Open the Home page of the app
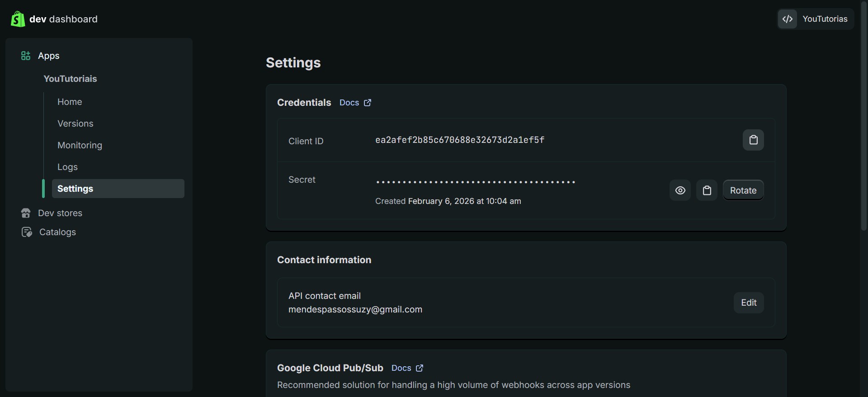868x397 pixels. point(70,102)
